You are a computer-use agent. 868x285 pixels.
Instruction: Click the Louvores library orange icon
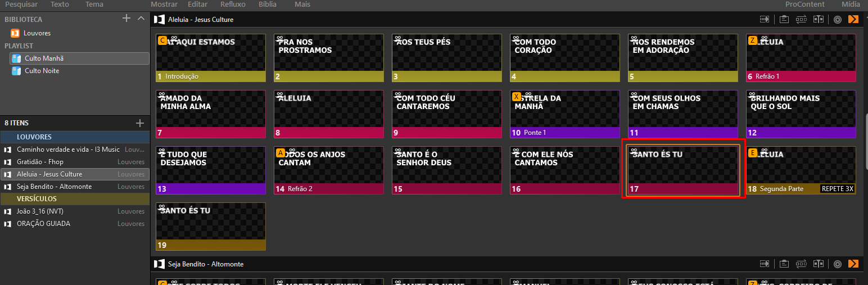coord(15,33)
